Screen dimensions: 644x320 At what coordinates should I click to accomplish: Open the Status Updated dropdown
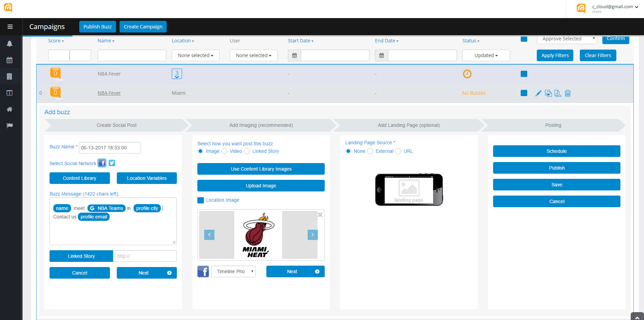pyautogui.click(x=486, y=55)
